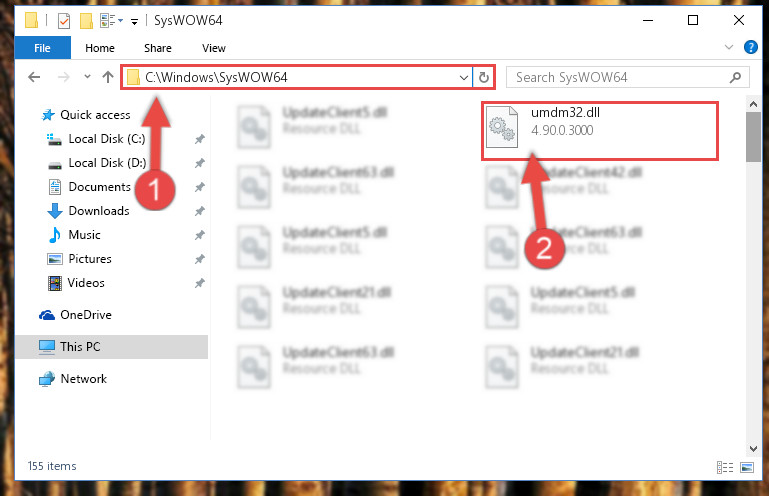Expand the ribbon with the chevron
This screenshot has width=769, height=496.
click(729, 47)
